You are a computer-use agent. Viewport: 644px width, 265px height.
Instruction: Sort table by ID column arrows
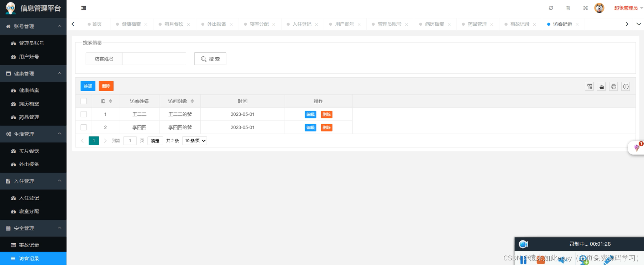[110, 101]
